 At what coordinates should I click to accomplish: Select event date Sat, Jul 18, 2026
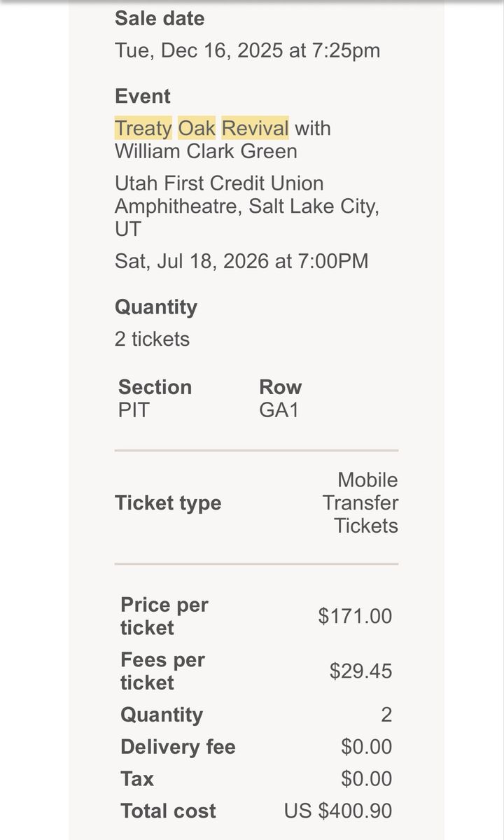click(x=192, y=262)
